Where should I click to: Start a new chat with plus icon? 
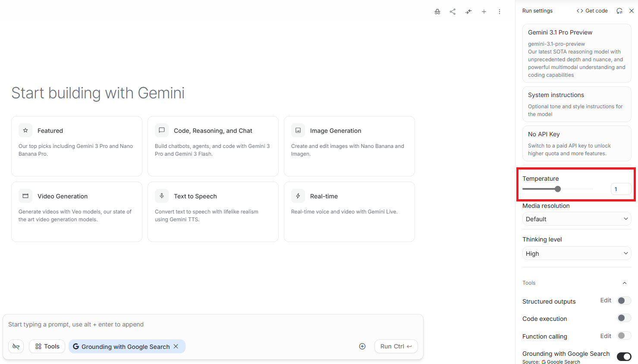[x=484, y=12]
